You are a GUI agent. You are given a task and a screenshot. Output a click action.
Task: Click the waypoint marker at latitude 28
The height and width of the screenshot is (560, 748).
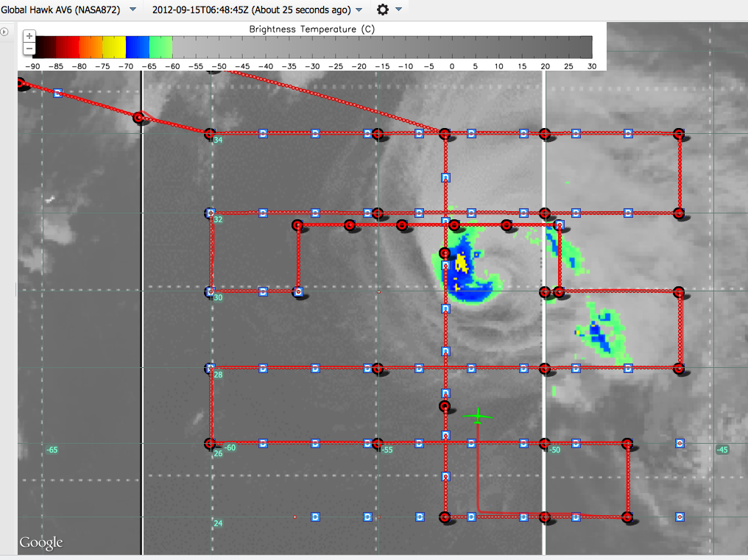[210, 367]
